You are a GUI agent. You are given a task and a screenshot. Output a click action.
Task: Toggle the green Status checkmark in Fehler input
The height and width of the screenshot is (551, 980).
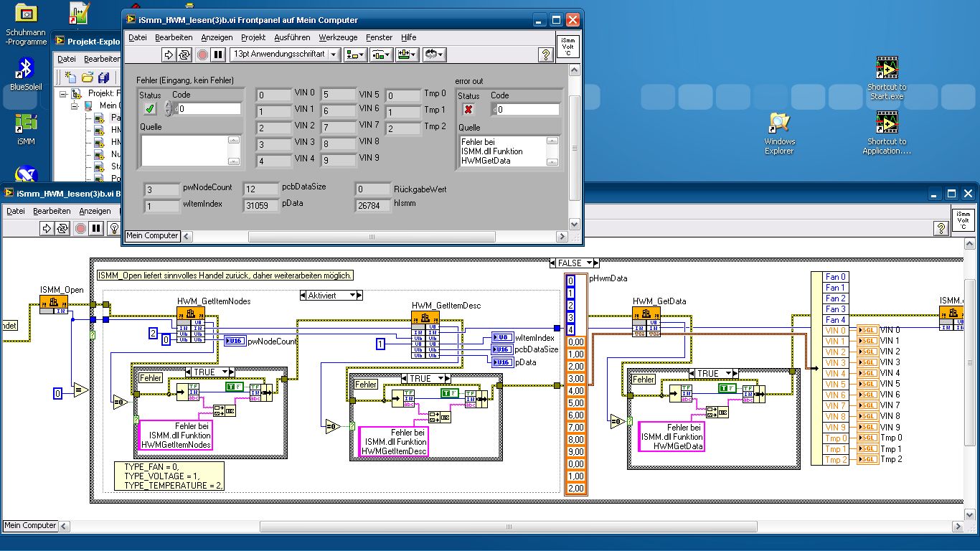pos(150,108)
